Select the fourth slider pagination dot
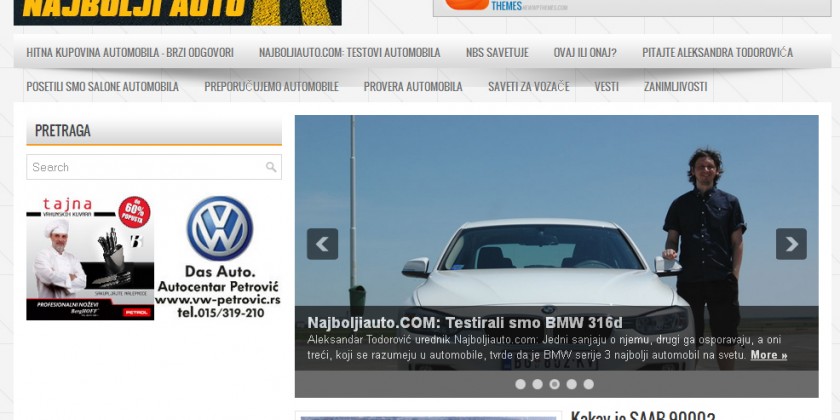840x420 pixels. click(572, 384)
